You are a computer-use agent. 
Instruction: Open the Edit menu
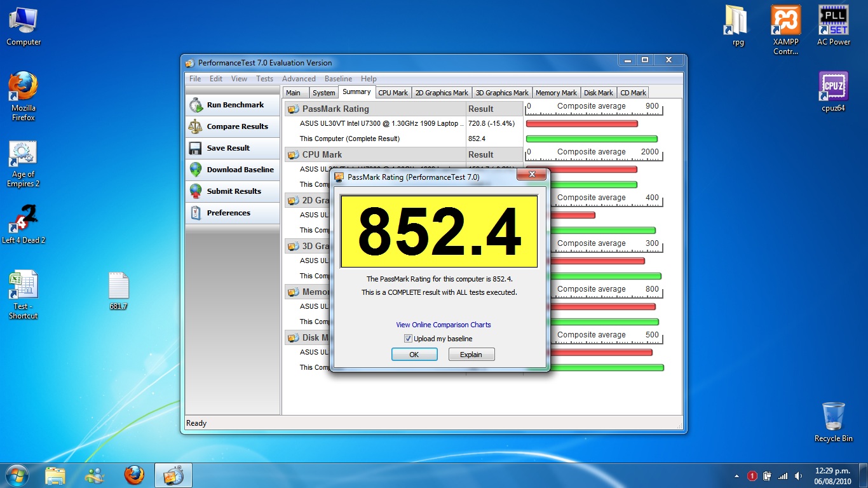coord(216,79)
